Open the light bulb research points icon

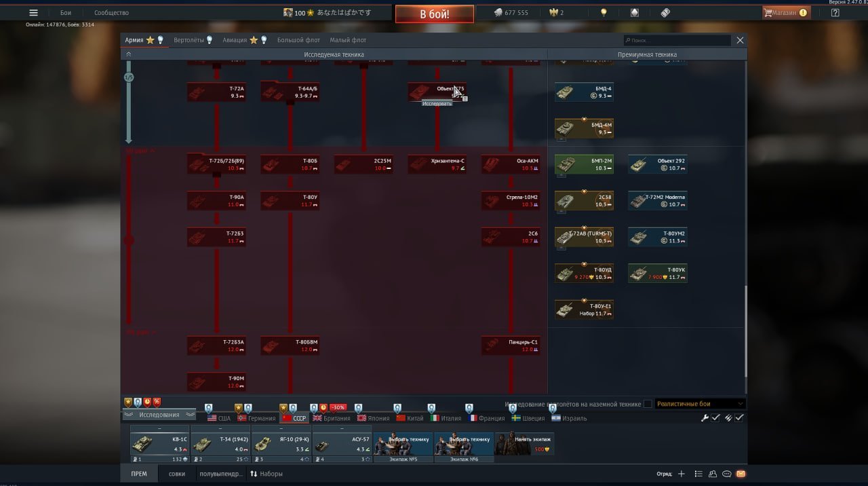coord(604,12)
